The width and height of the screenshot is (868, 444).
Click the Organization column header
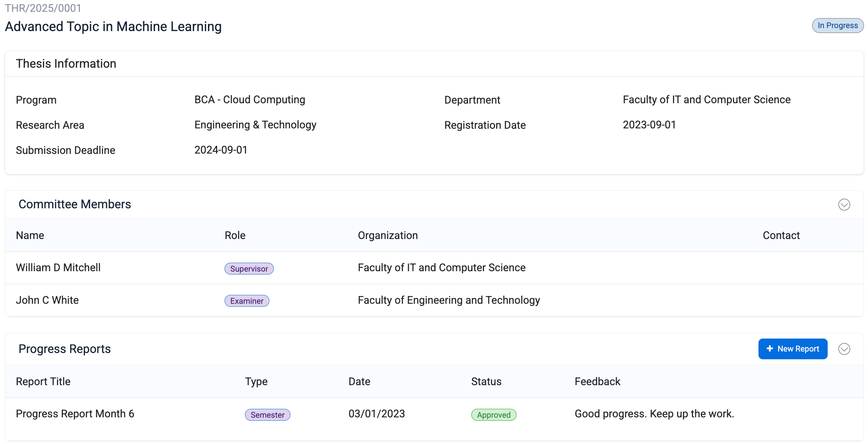point(388,235)
